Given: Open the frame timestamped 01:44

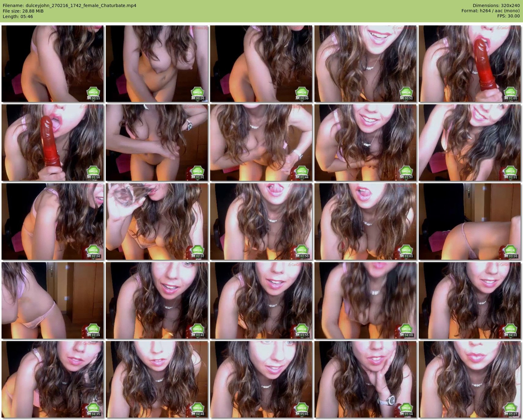Looking at the screenshot, I should (x=261, y=142).
